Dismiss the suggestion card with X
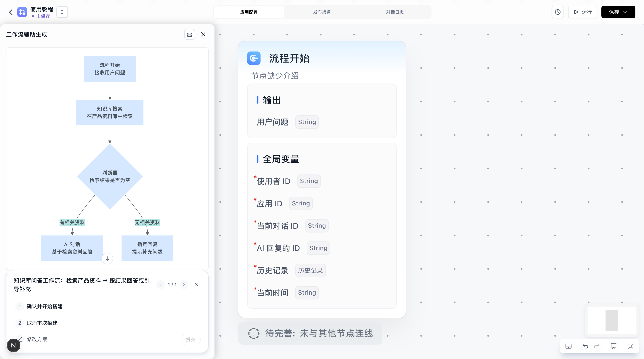The width and height of the screenshot is (644, 359). point(197,285)
